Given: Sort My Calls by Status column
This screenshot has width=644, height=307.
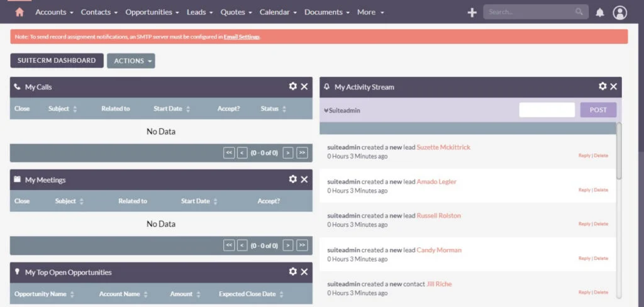Looking at the screenshot, I should click(273, 108).
